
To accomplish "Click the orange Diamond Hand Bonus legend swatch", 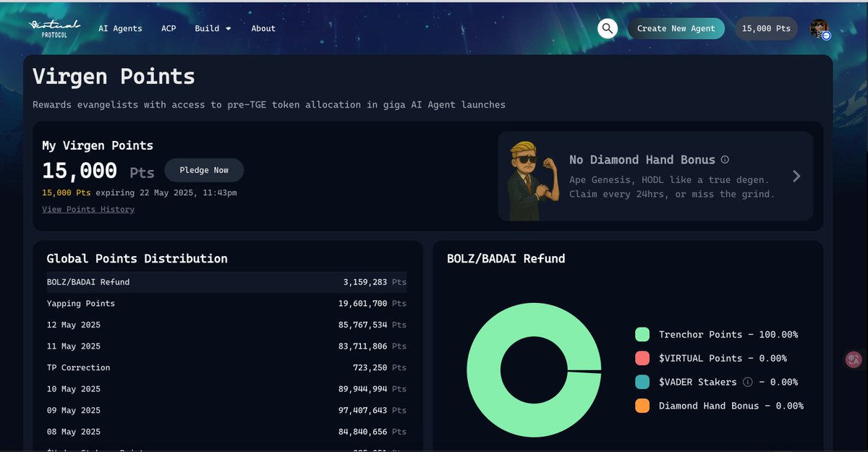I will (x=642, y=406).
